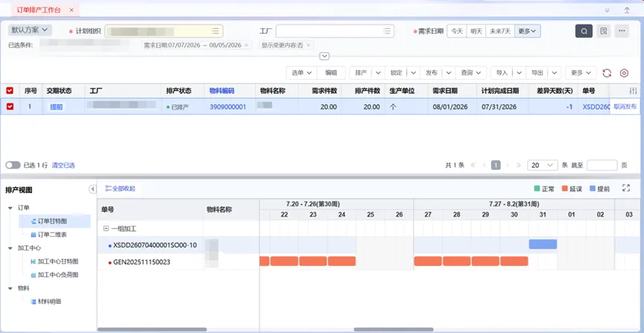Click the red refresh icon
This screenshot has height=333, width=644.
point(607,73)
